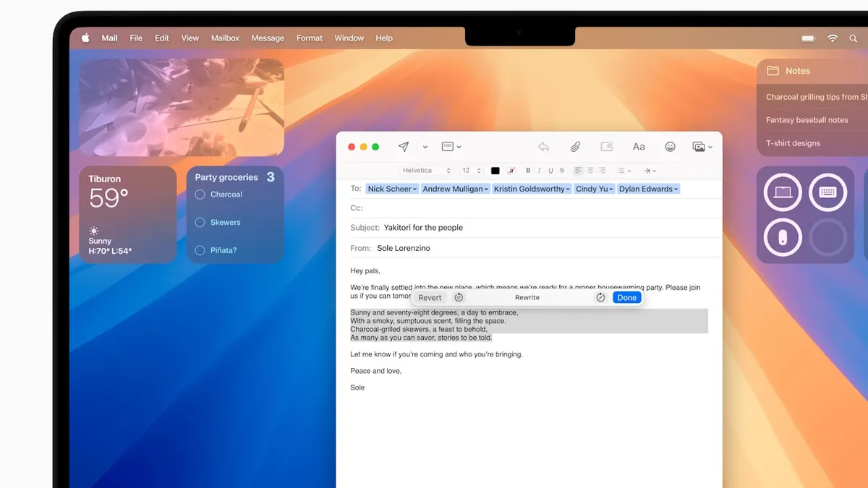Click the markup/annotate attachment icon
This screenshot has width=868, height=488.
(607, 147)
